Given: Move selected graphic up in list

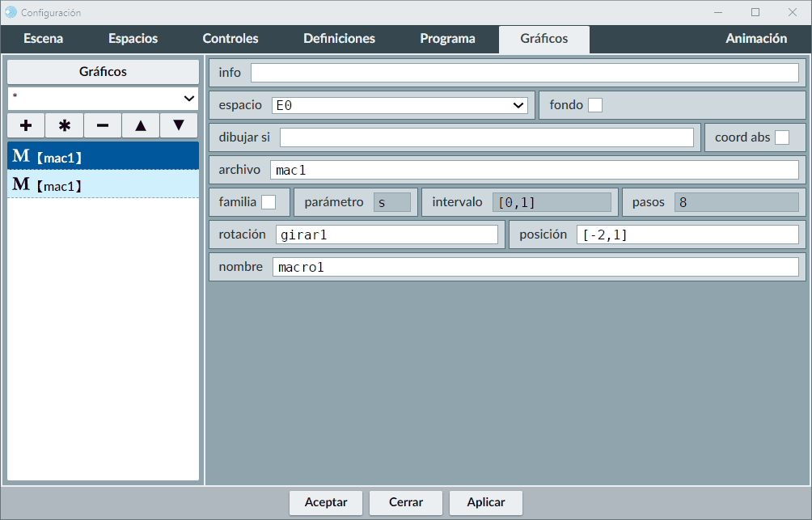Looking at the screenshot, I should (141, 125).
